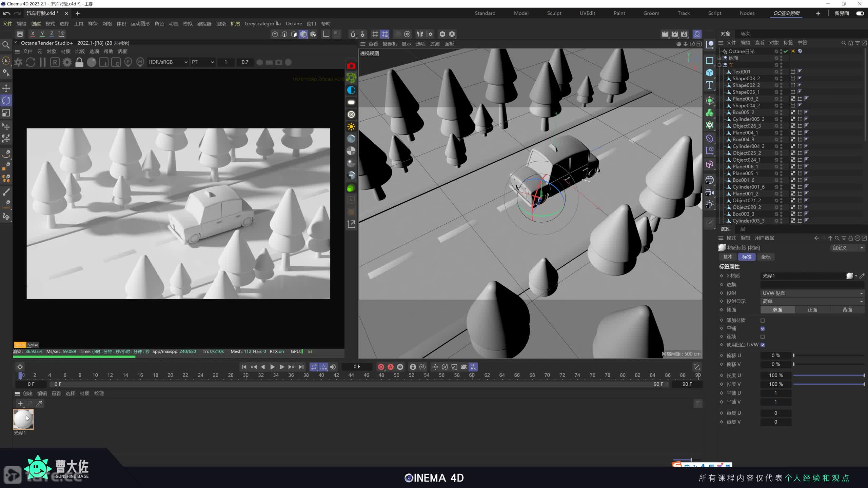This screenshot has height=488, width=868.
Task: Toggle the 新界面 switch
Action: click(860, 13)
